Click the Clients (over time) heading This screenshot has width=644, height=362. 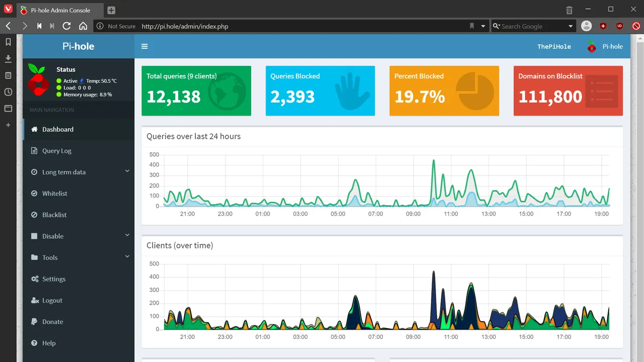click(180, 245)
